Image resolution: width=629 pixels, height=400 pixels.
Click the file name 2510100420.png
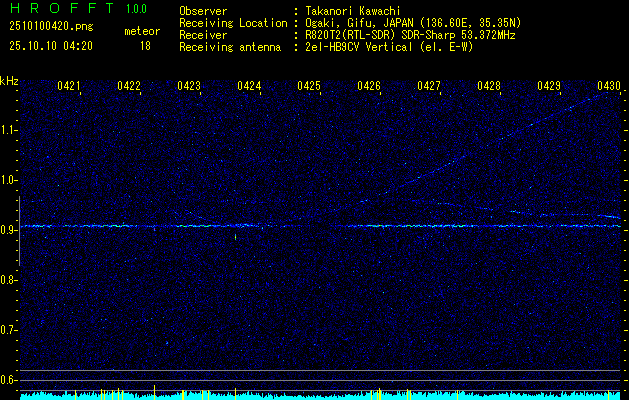pyautogui.click(x=51, y=26)
